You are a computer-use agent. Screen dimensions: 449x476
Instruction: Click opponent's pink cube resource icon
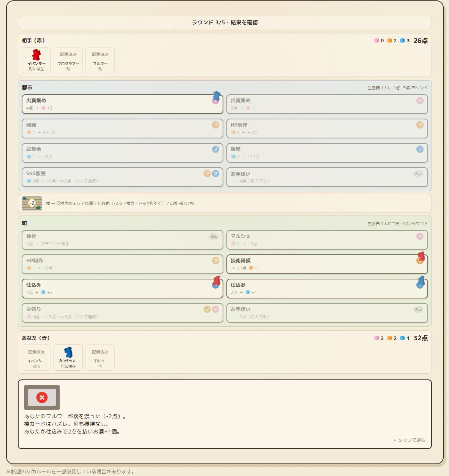pos(376,41)
